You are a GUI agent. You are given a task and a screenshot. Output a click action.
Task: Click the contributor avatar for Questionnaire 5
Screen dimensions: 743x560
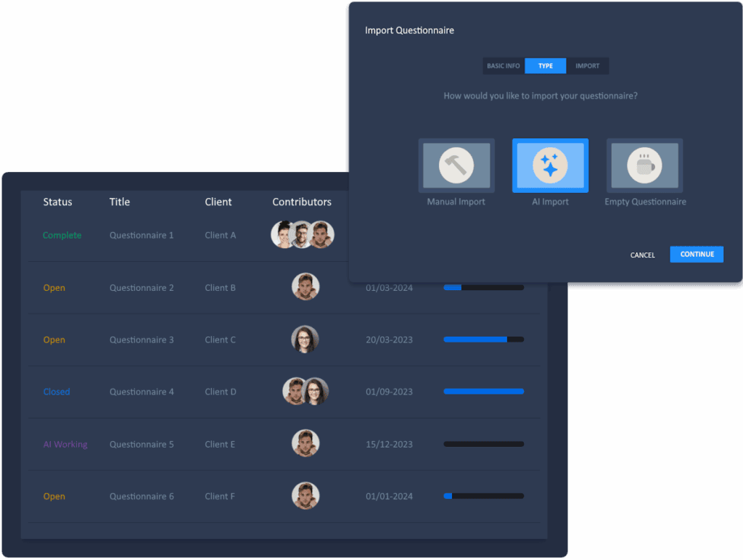point(305,443)
